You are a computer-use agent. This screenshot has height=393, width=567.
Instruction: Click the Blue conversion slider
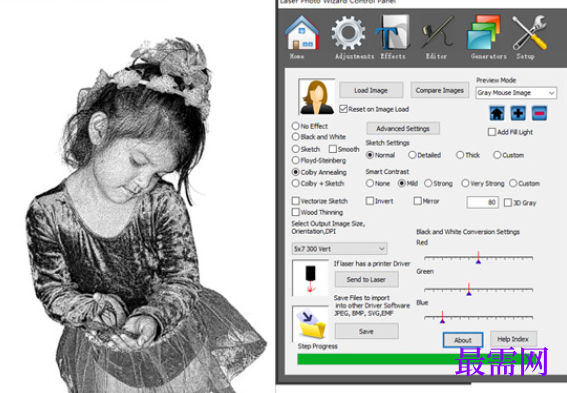coord(478,317)
